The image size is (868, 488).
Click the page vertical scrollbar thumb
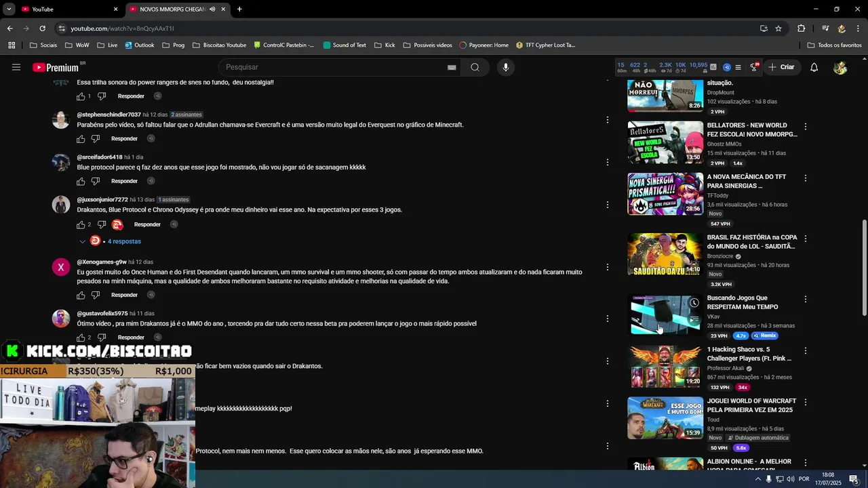point(864,267)
